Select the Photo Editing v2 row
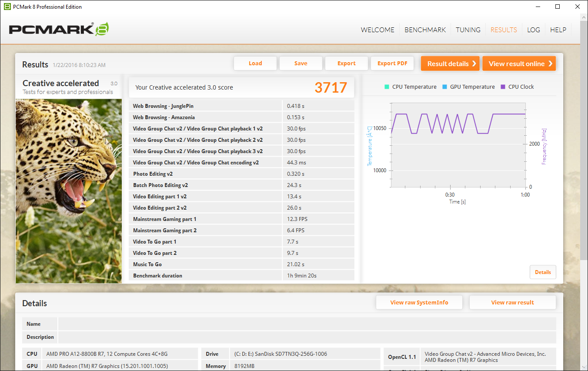Viewport: 588px width, 371px height. point(242,174)
